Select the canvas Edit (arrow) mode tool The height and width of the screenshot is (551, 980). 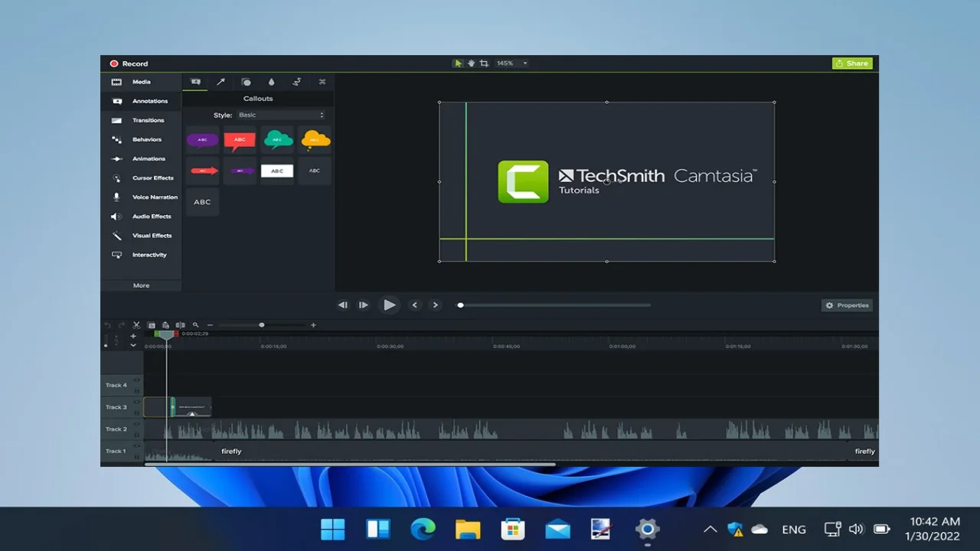(x=458, y=64)
